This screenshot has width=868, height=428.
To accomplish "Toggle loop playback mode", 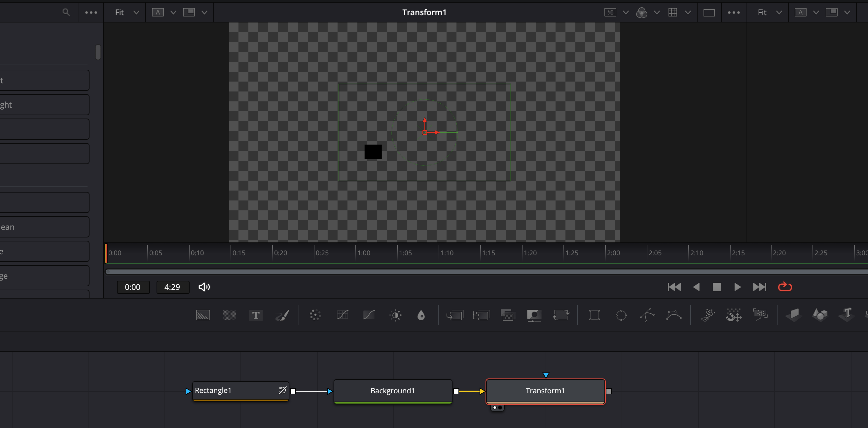I will 785,287.
